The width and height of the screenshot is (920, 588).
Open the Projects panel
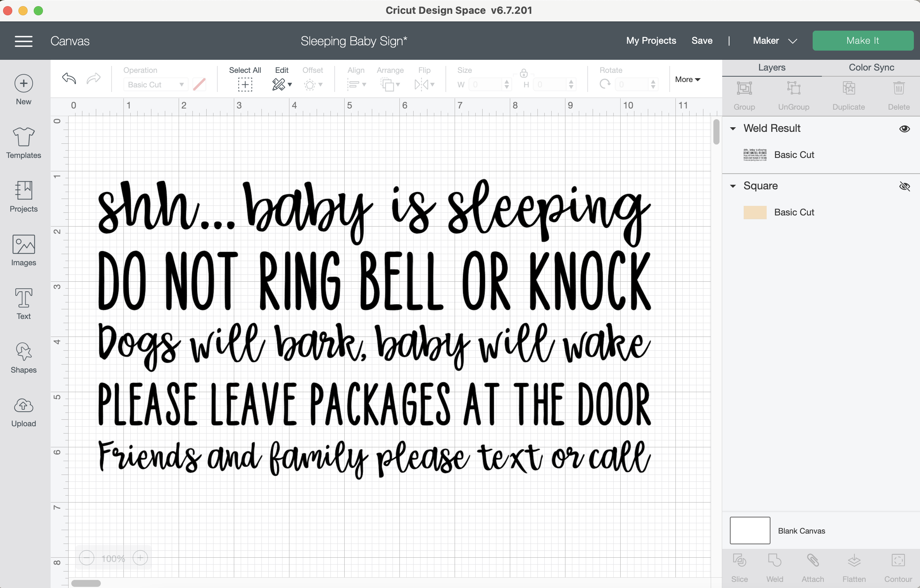(23, 197)
